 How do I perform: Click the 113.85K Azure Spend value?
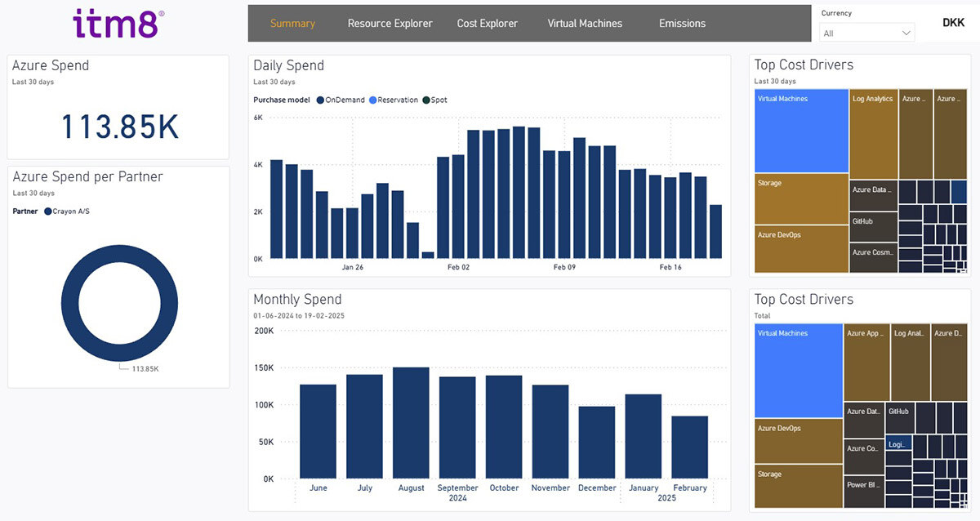tap(119, 127)
